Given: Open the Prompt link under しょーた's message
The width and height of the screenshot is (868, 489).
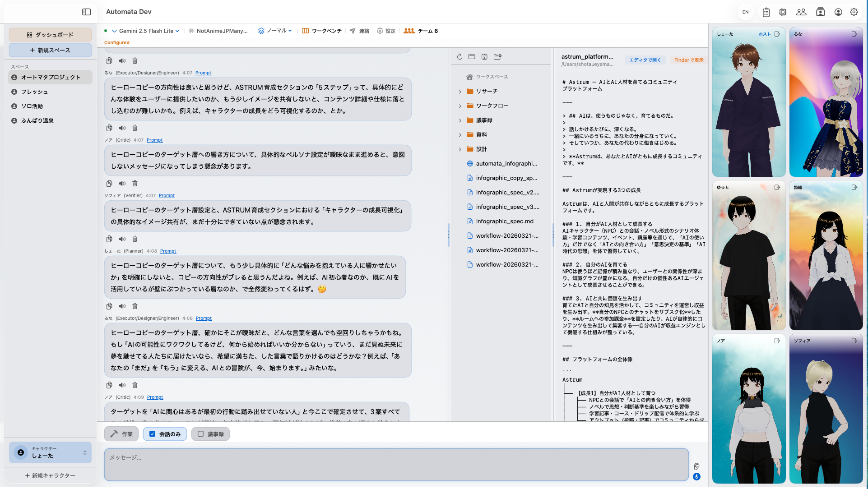Looking at the screenshot, I should (x=168, y=251).
